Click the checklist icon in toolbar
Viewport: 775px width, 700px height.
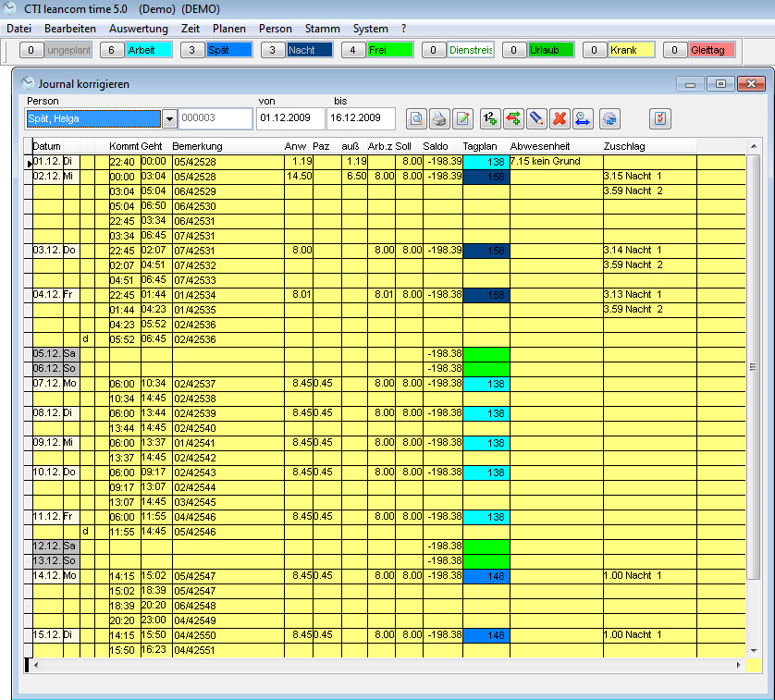pyautogui.click(x=660, y=118)
